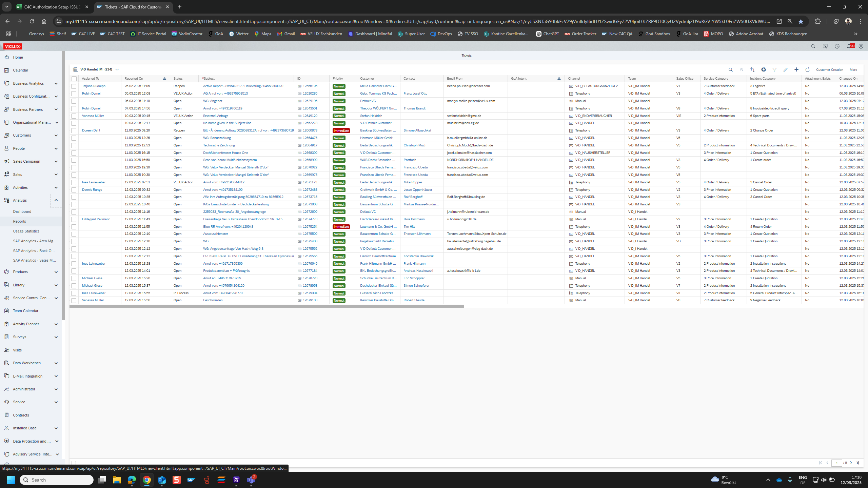Click the filter funnel icon

click(774, 69)
